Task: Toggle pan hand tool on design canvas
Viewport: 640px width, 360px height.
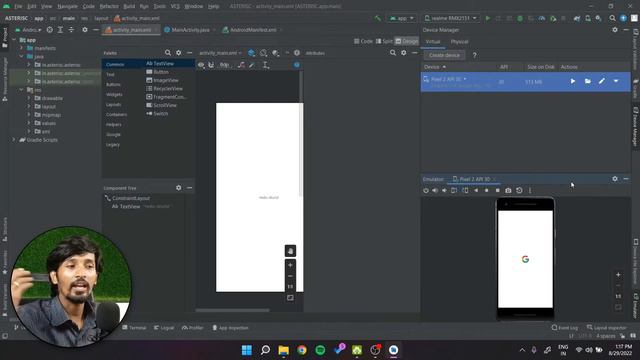Action: pos(290,251)
